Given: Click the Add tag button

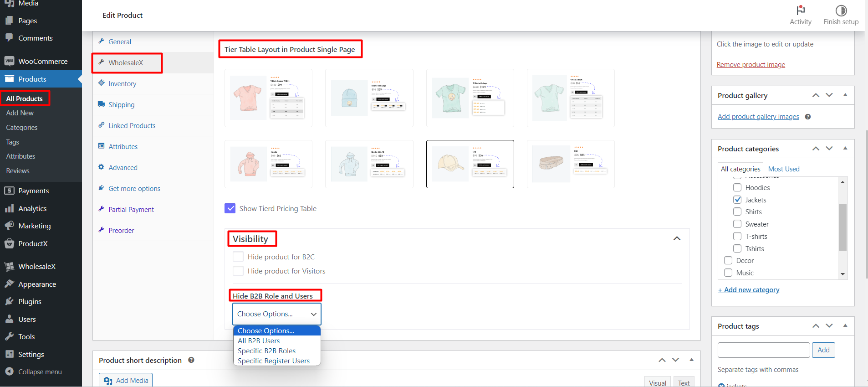Looking at the screenshot, I should (x=823, y=350).
